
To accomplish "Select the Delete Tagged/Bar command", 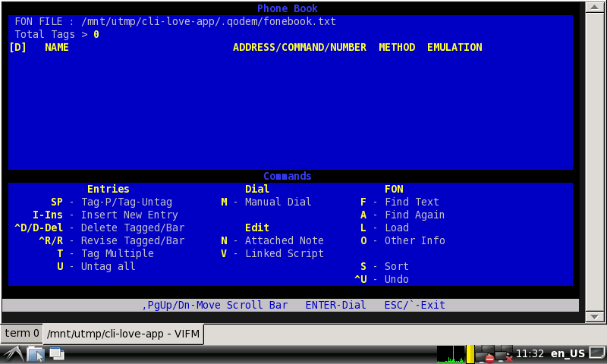I will coord(99,227).
